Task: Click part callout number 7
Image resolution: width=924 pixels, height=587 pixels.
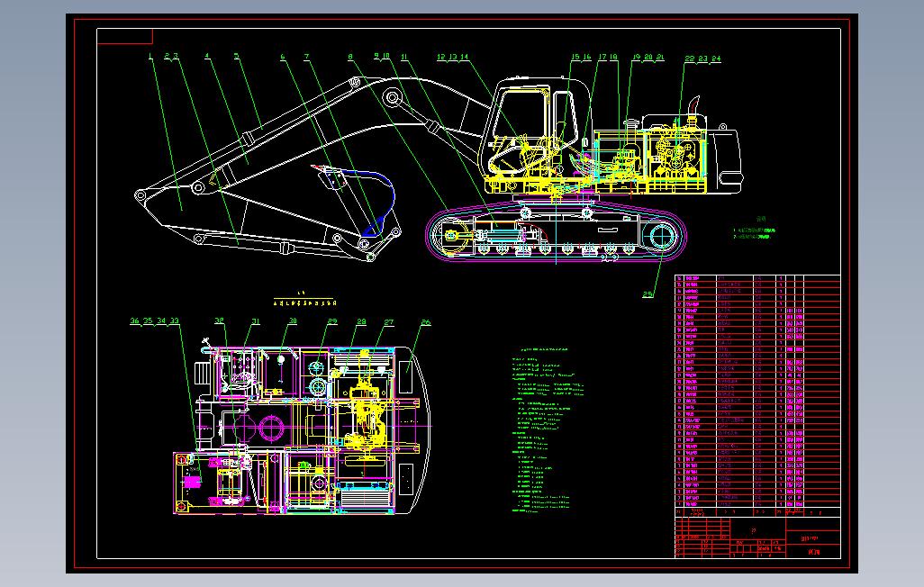Action: 306,57
